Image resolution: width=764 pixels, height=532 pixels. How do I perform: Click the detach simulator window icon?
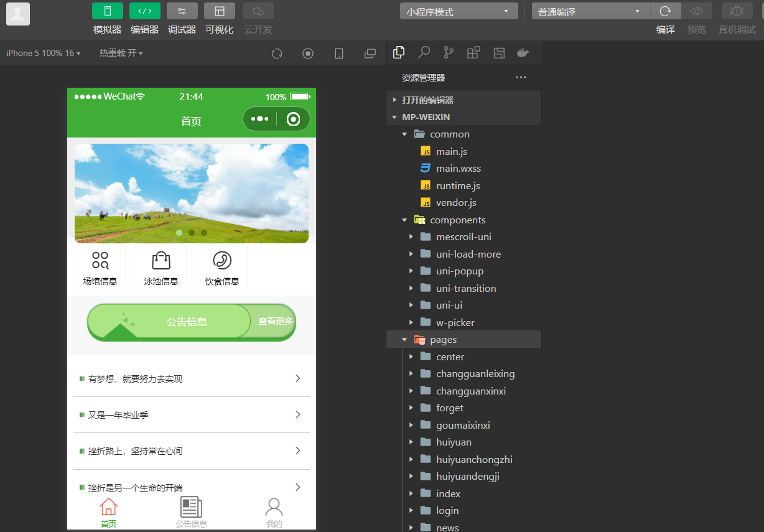tap(370, 54)
